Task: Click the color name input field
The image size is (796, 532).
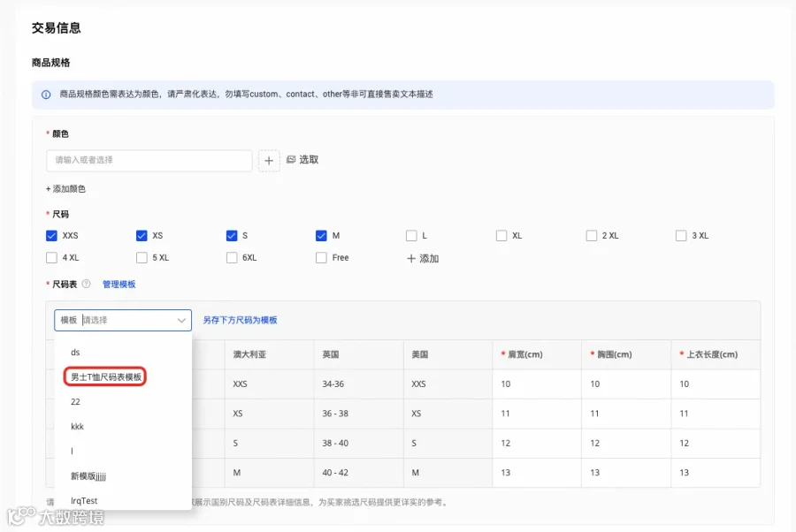Action: pyautogui.click(x=149, y=160)
